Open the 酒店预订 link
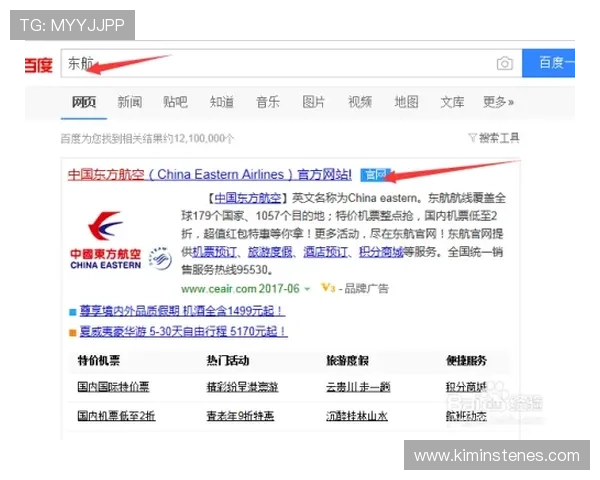This screenshot has width=600, height=480. coord(326,252)
